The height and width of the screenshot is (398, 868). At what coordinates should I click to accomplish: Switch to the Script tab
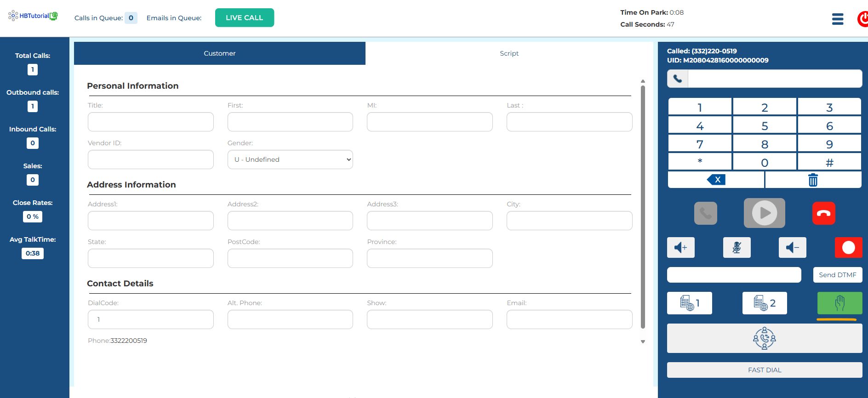click(509, 53)
